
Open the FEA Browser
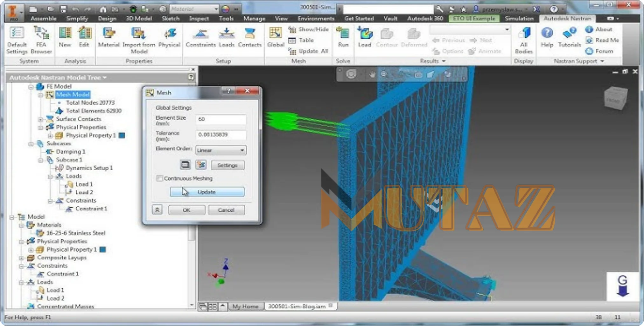click(x=41, y=40)
